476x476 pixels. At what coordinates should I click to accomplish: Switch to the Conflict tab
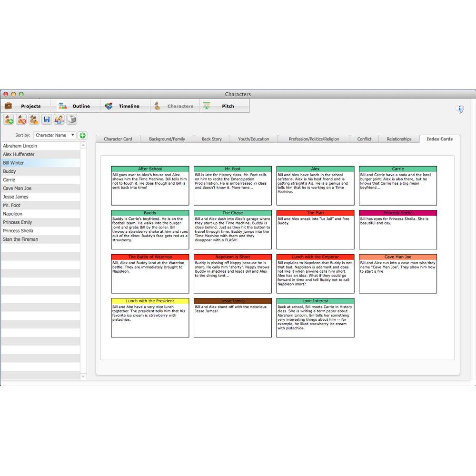364,139
